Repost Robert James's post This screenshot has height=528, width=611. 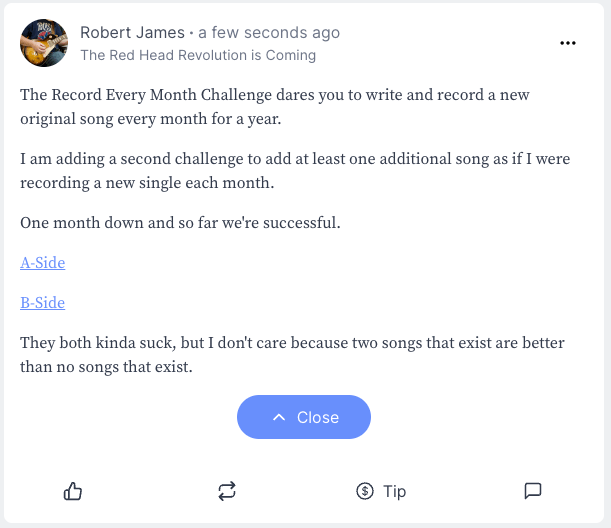tap(227, 491)
